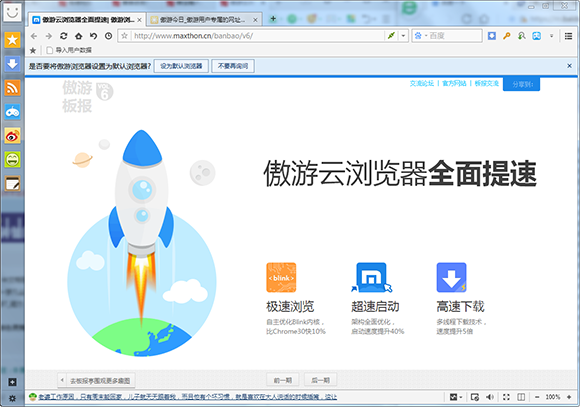Click 后一期 next issue button
The width and height of the screenshot is (580, 407).
[x=320, y=380]
